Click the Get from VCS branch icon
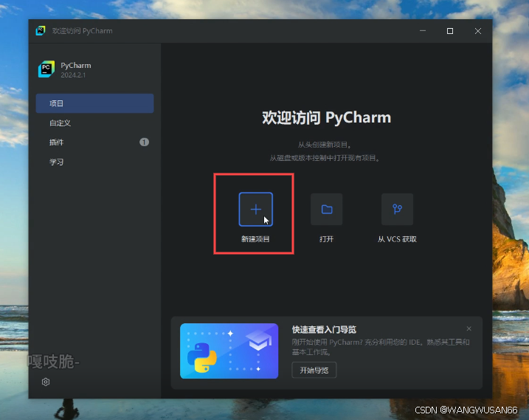Image resolution: width=529 pixels, height=420 pixels. pos(397,210)
